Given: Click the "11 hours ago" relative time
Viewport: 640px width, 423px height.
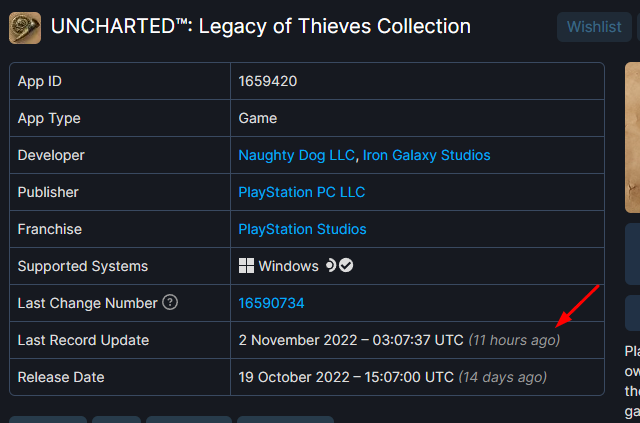Looking at the screenshot, I should (514, 340).
